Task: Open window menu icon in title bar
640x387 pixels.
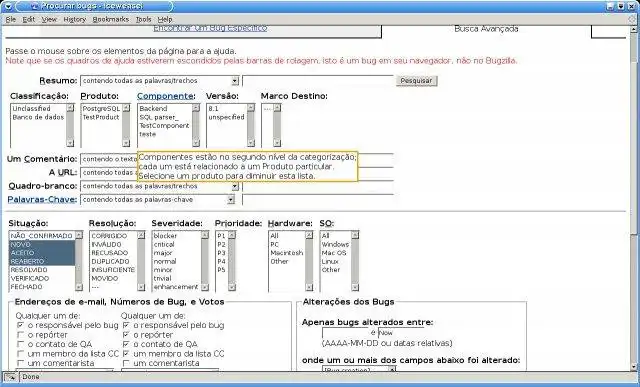Action: (x=8, y=6)
